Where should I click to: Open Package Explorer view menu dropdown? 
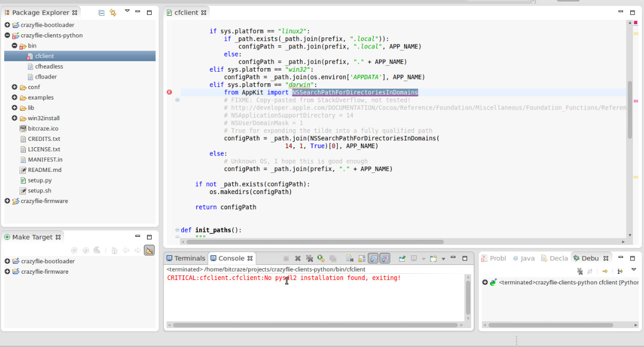pos(127,11)
